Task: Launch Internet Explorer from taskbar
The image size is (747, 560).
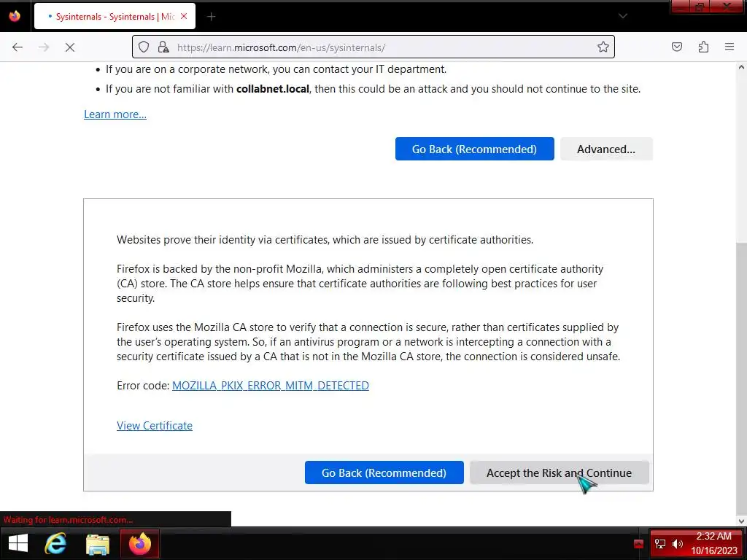Action: click(x=55, y=543)
